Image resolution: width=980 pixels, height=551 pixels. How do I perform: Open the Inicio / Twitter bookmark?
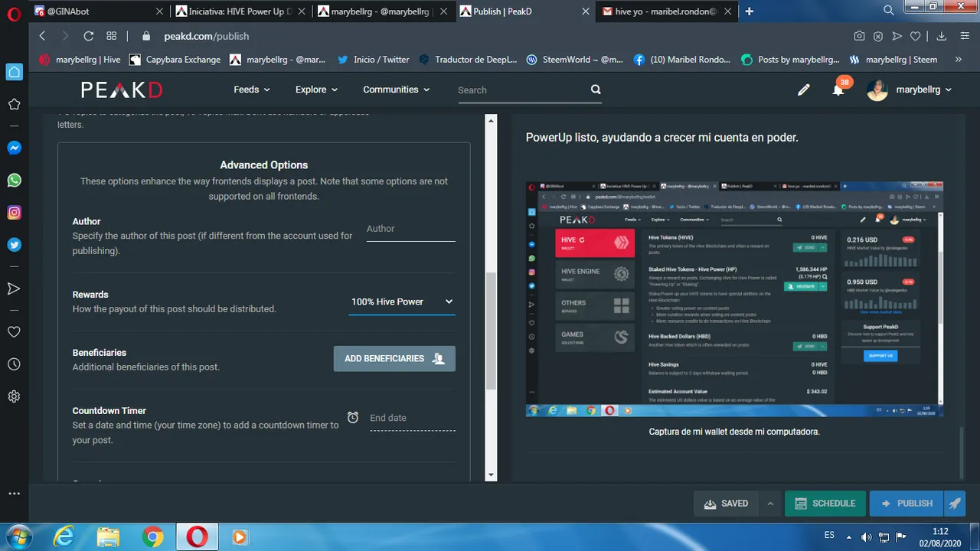pyautogui.click(x=373, y=60)
